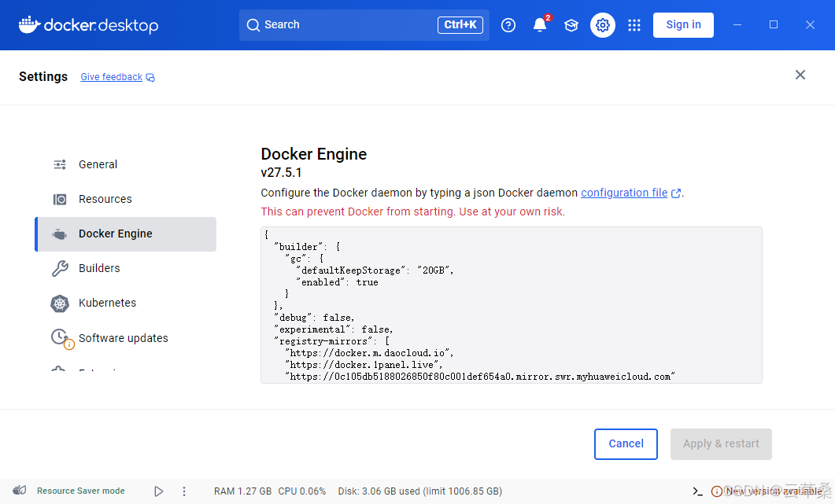Screen dimensions: 835x504
Task: Click the Builders wrench icon
Action: pyautogui.click(x=60, y=268)
